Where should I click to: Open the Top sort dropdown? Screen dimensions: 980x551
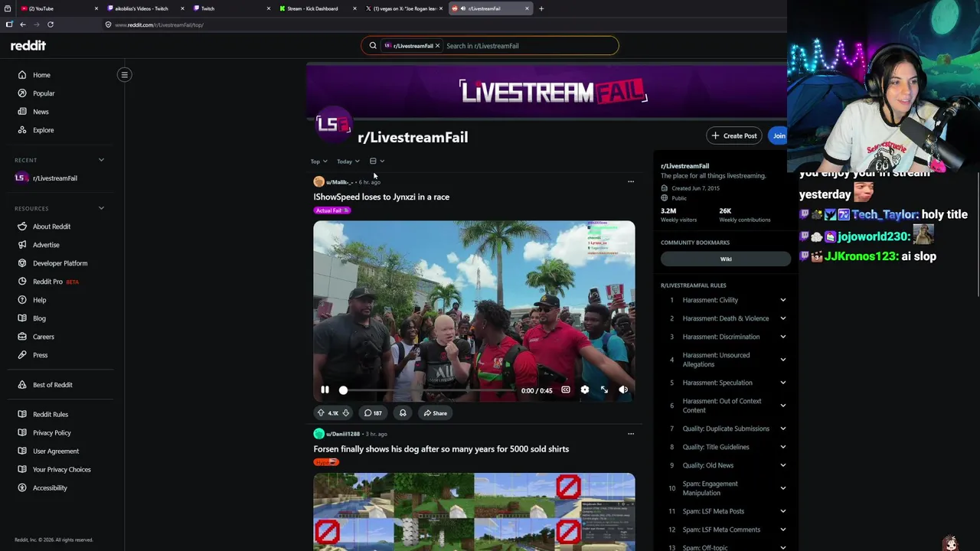[x=318, y=161]
